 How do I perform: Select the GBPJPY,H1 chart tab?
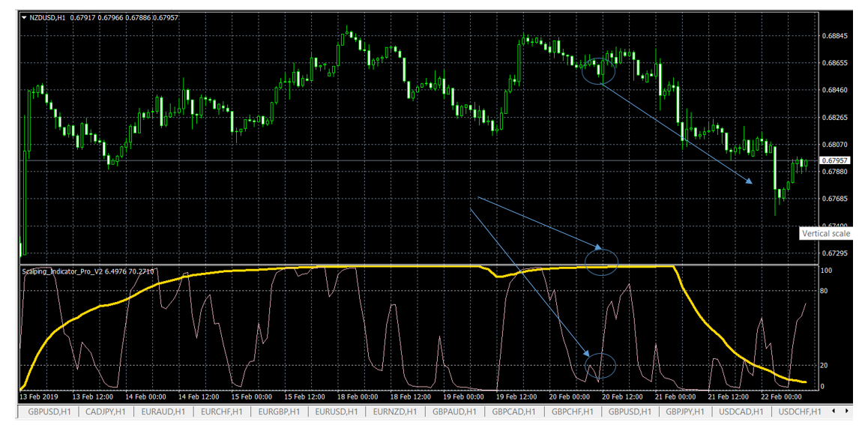pyautogui.click(x=685, y=412)
